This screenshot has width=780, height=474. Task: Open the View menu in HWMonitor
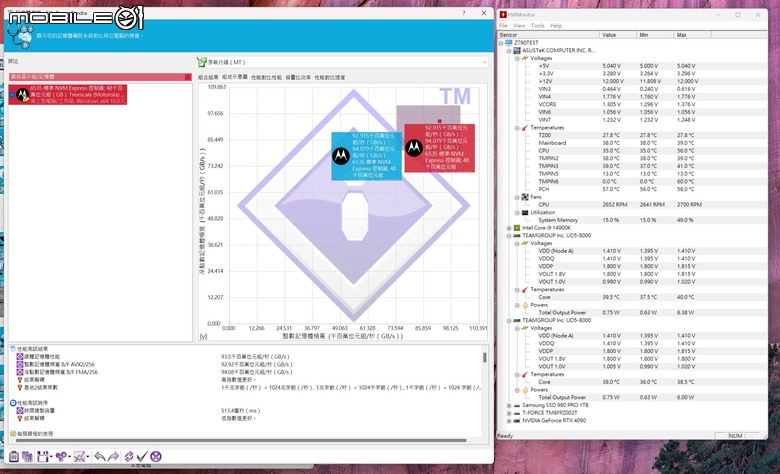[x=519, y=25]
